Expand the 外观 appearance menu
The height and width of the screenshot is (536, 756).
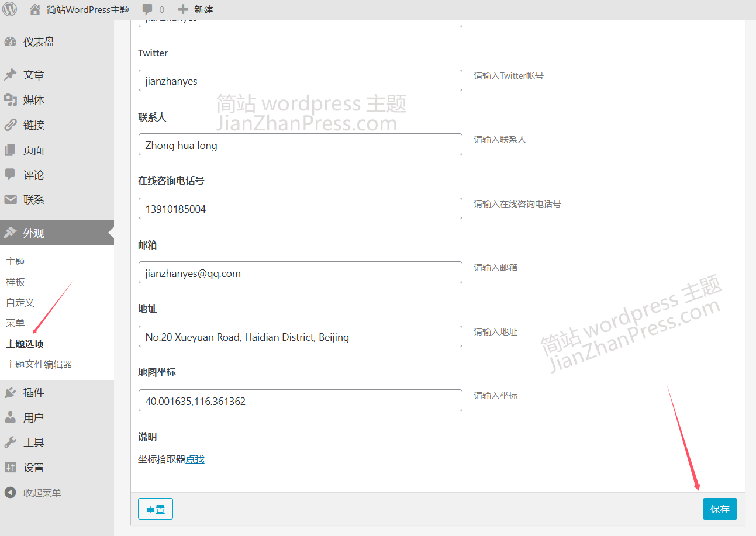[x=33, y=233]
